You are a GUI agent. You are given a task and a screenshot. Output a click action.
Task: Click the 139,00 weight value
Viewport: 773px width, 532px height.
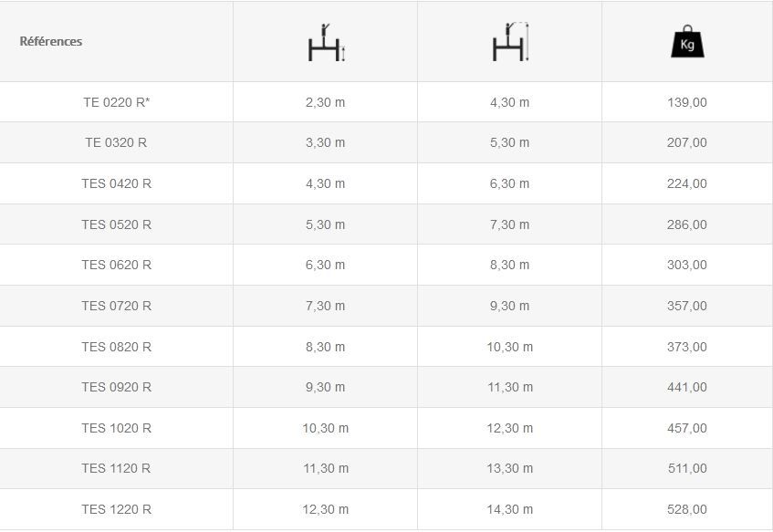[687, 102]
